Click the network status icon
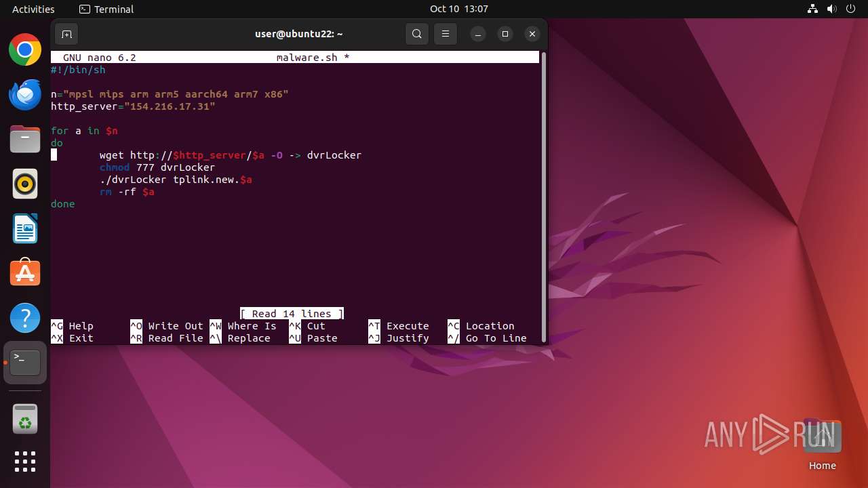The height and width of the screenshot is (488, 868). tap(813, 9)
